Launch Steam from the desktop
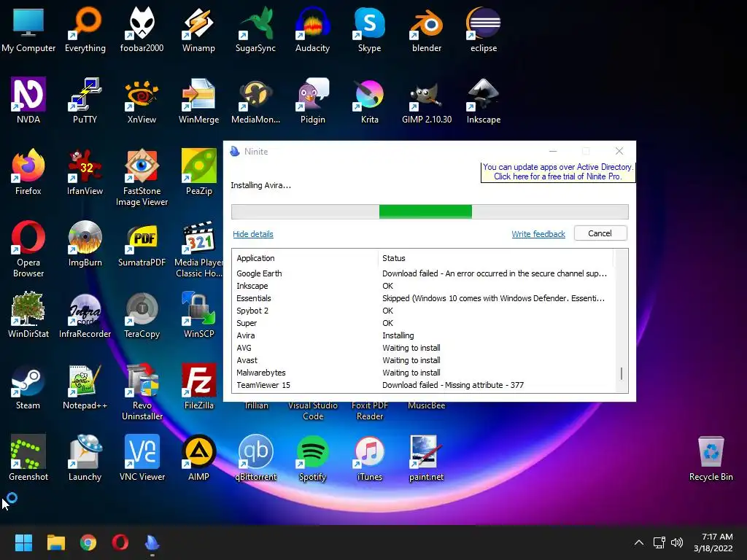The width and height of the screenshot is (747, 560). tap(28, 386)
